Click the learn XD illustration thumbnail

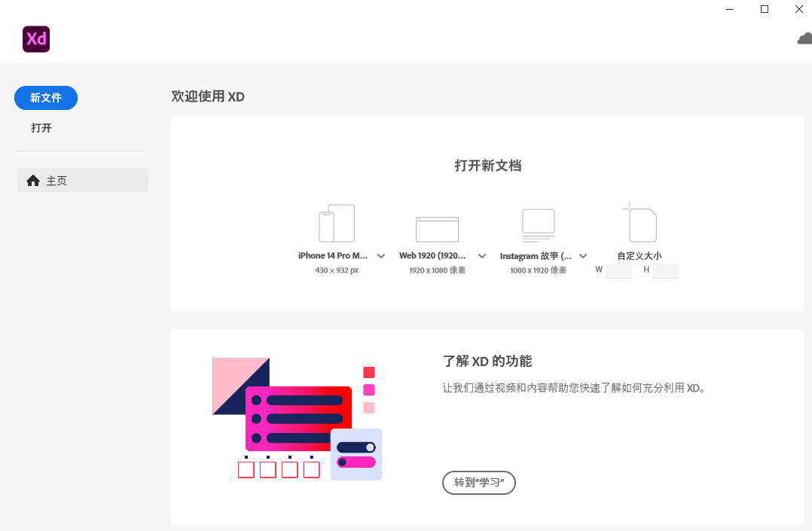pyautogui.click(x=298, y=419)
